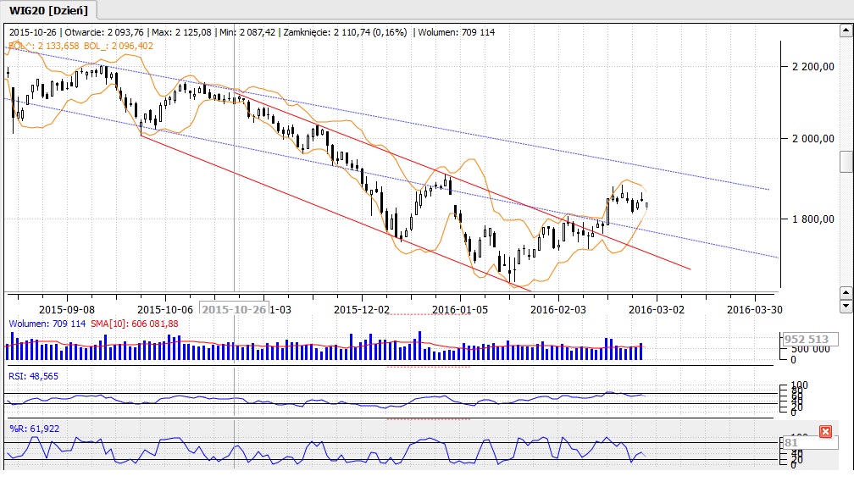The width and height of the screenshot is (854, 504).
Task: Click the vertical scrollbar thumb
Action: [x=846, y=162]
